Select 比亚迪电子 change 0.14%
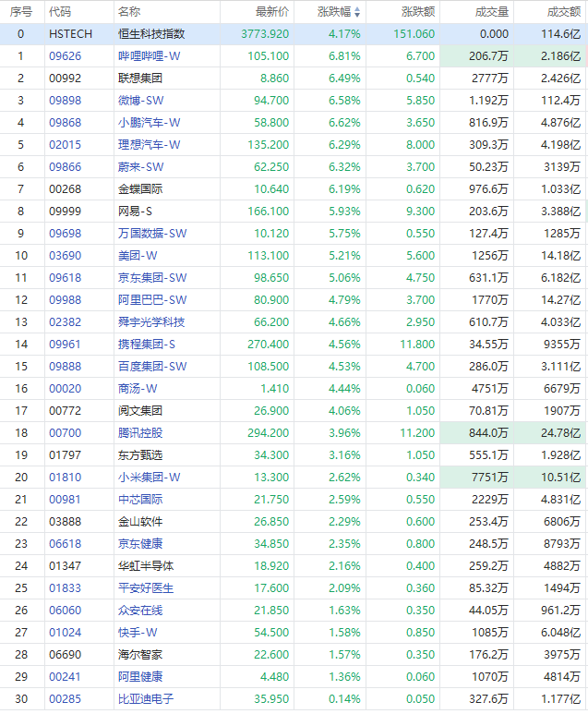This screenshot has width=588, height=714. coord(344,699)
